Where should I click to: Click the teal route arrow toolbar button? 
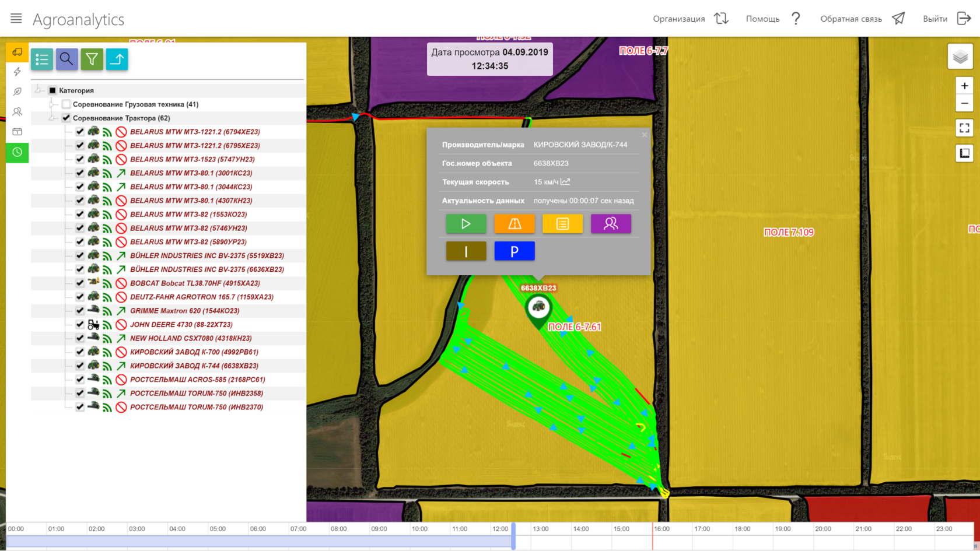pos(117,59)
